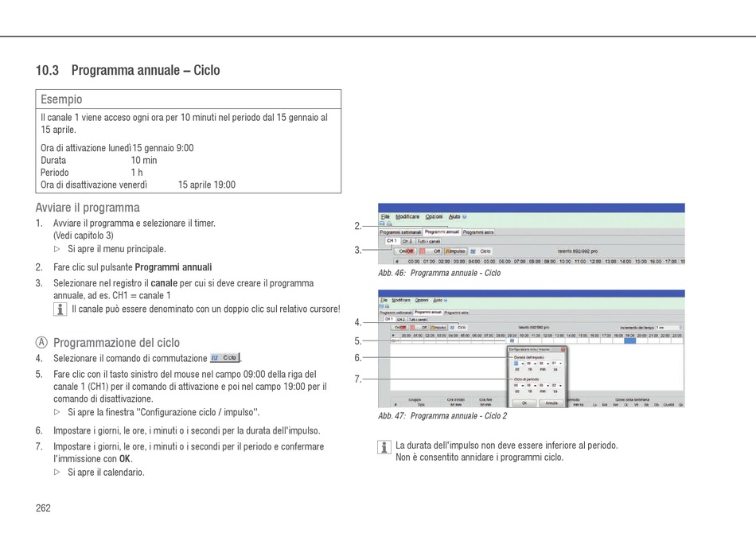This screenshot has height=533, width=756.
Task: Select the Off switching command in Abb. 46
Action: point(431,251)
